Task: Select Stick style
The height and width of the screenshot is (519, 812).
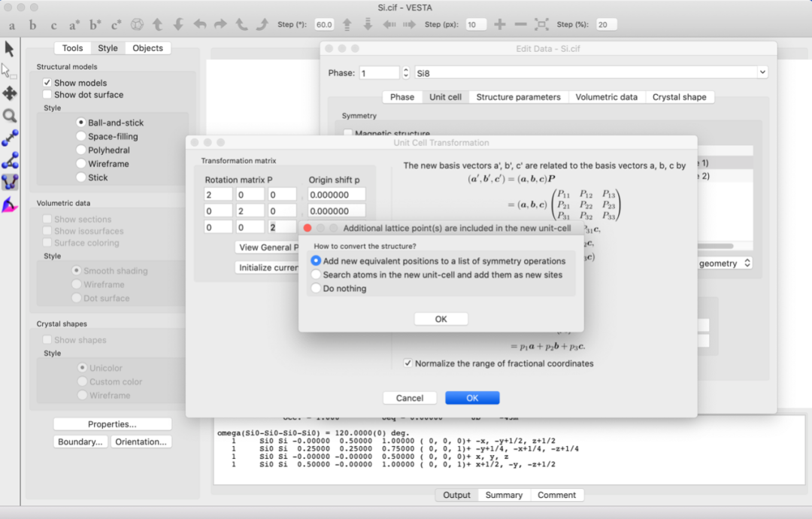Action: pyautogui.click(x=80, y=178)
